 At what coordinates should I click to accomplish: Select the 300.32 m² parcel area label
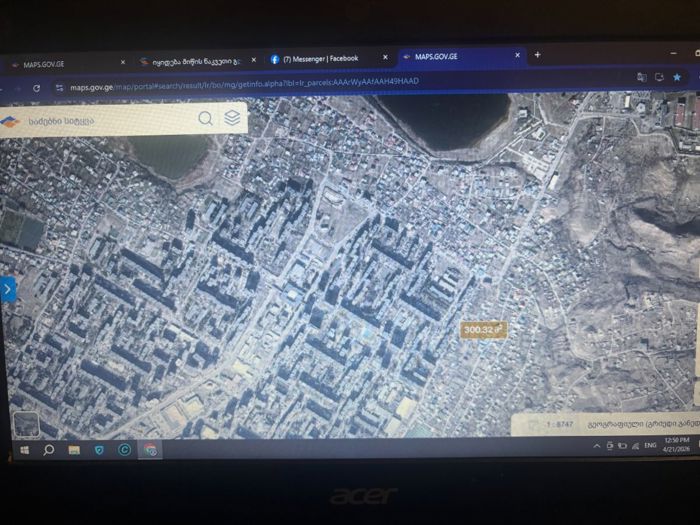pyautogui.click(x=484, y=328)
